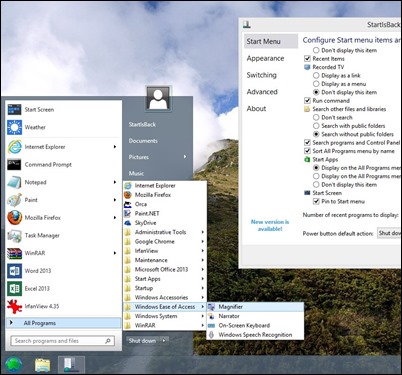Click the Start orb on taskbar
The image size is (402, 375).
[x=14, y=365]
